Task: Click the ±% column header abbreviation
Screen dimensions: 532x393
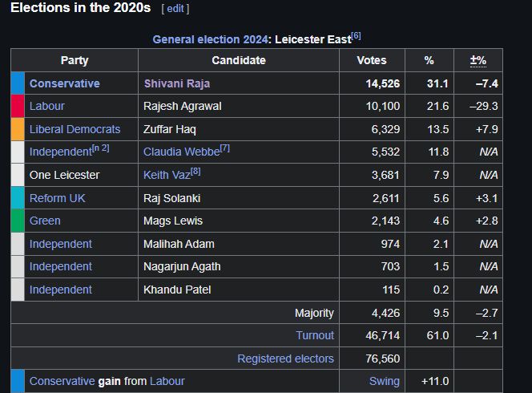Action: coord(478,60)
